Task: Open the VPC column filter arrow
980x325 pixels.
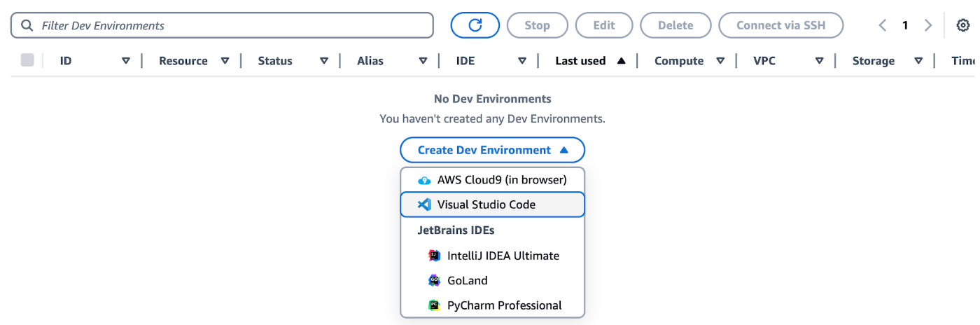Action: click(819, 61)
